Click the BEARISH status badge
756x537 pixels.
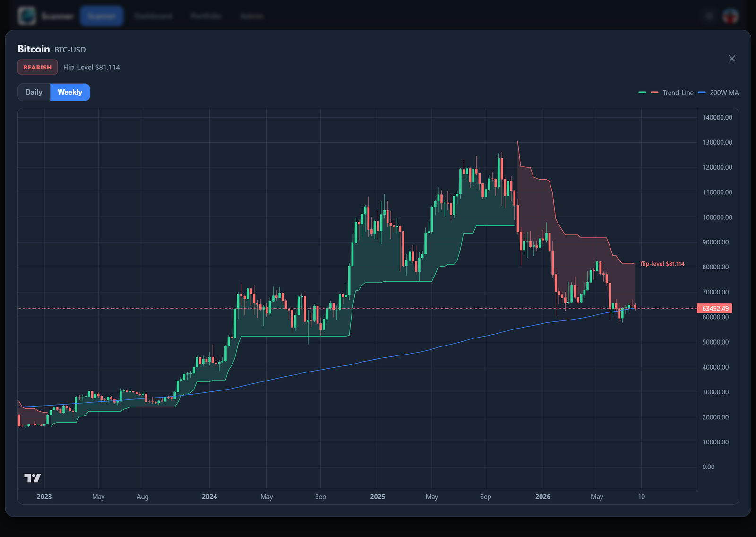point(37,67)
